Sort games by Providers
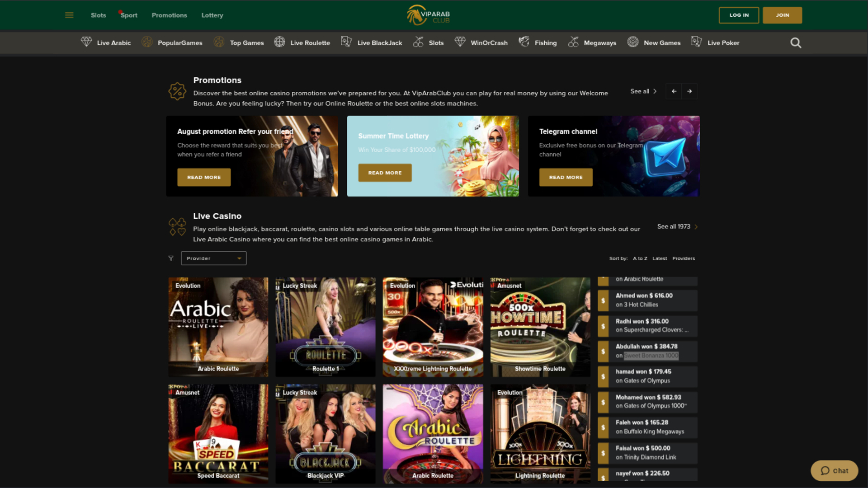868x488 pixels. coord(684,258)
